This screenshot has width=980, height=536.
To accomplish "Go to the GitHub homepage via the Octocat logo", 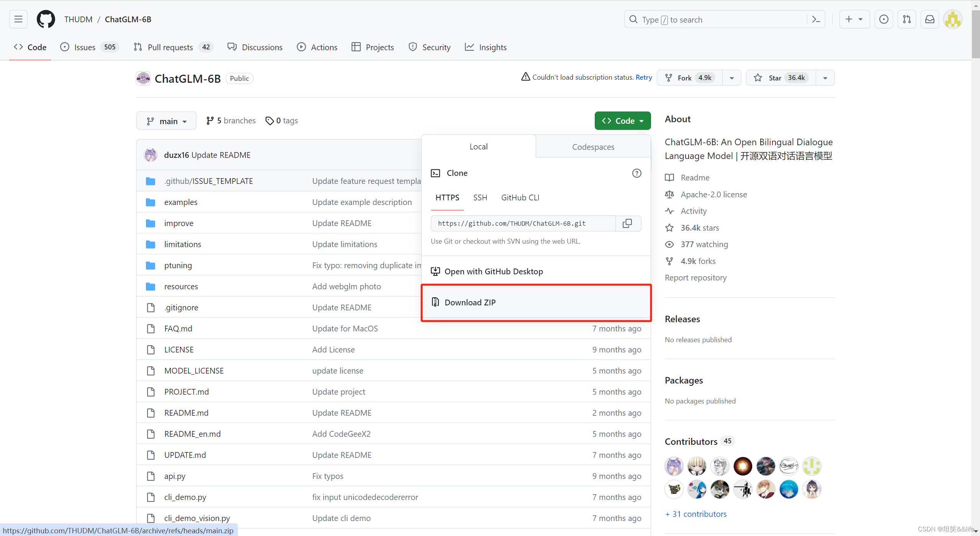I will point(46,19).
